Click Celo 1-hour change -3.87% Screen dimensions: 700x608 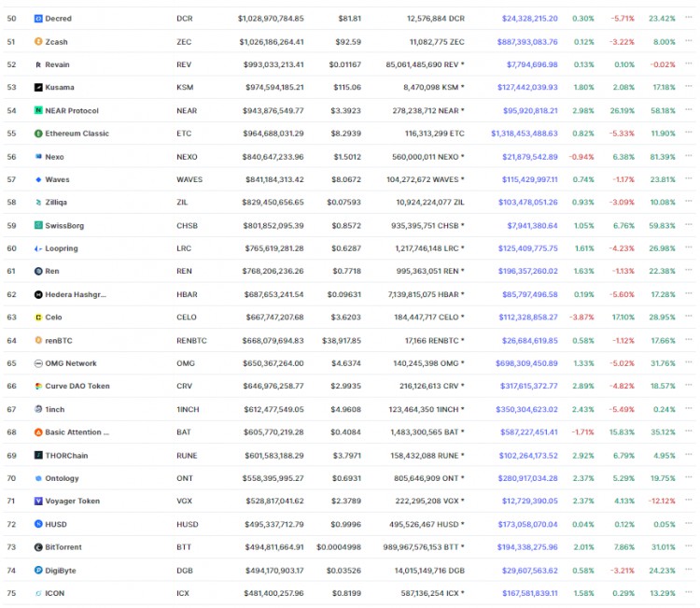[x=581, y=318]
